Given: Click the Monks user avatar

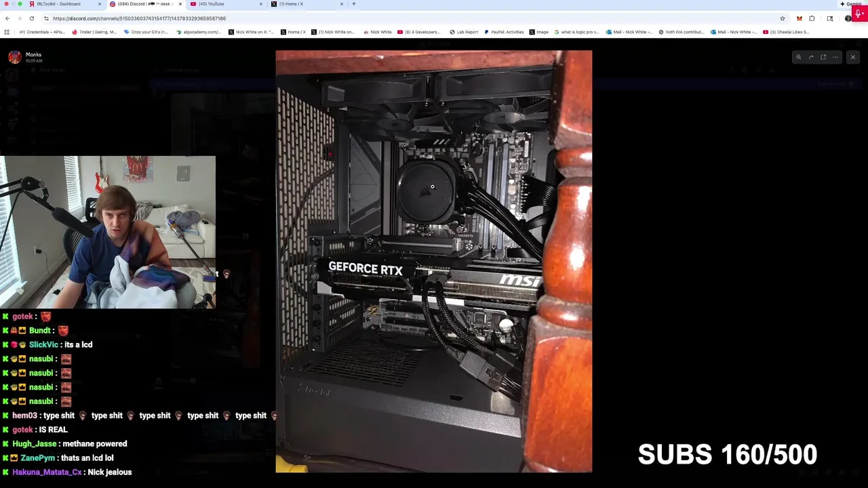Looking at the screenshot, I should (14, 57).
